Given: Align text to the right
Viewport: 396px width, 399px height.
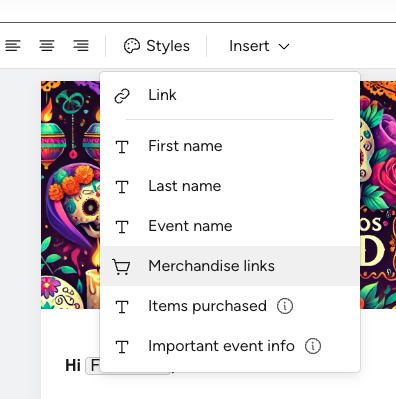Looking at the screenshot, I should tap(81, 46).
